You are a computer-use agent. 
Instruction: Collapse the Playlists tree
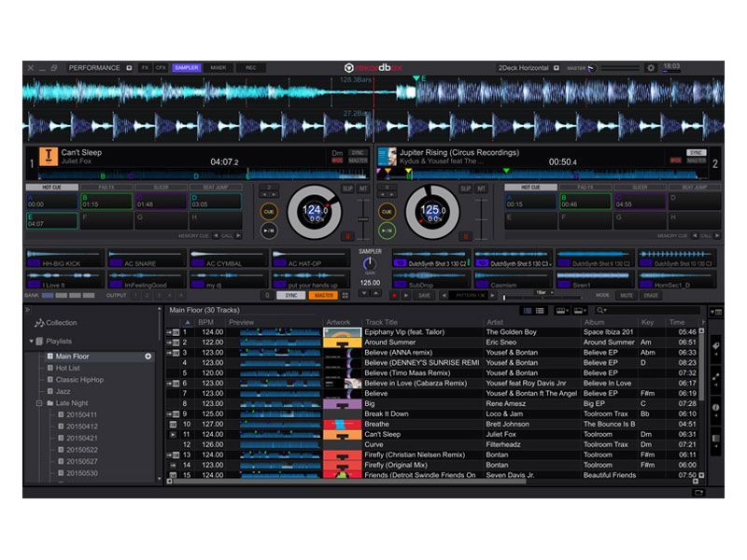pos(31,342)
